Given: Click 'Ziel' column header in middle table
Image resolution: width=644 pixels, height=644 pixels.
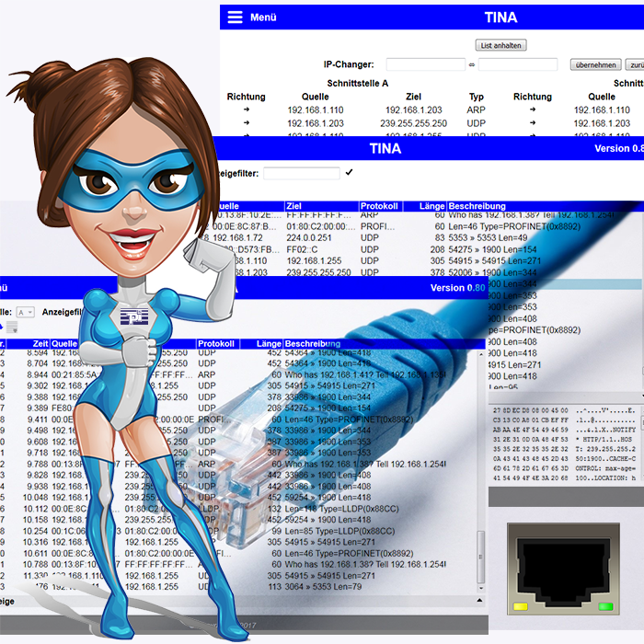Looking at the screenshot, I should pyautogui.click(x=293, y=206).
